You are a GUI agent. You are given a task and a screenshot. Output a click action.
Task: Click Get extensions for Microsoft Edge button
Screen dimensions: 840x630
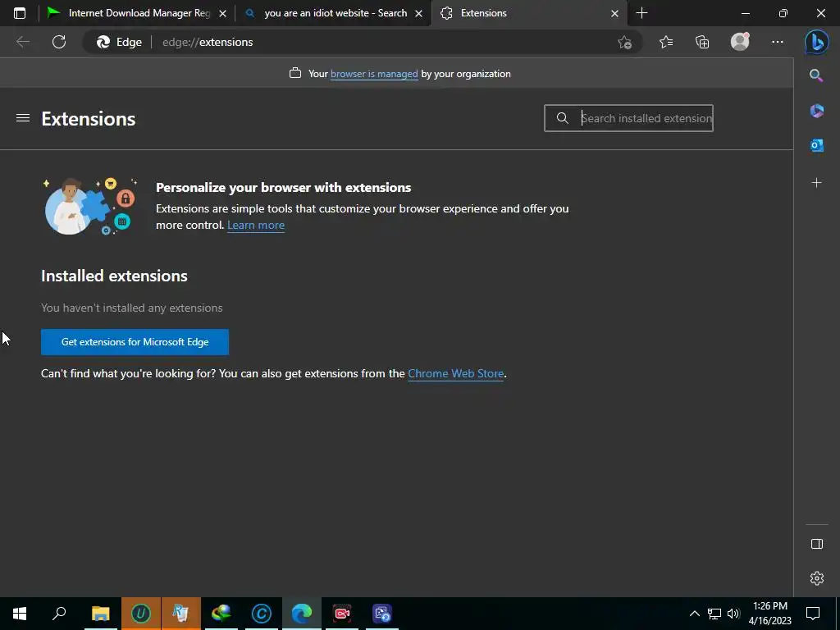[135, 342]
